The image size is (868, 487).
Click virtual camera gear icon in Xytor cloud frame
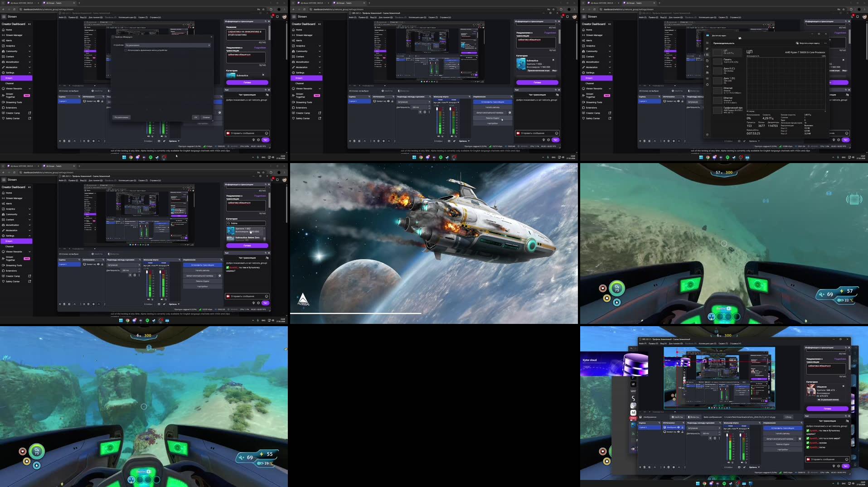(x=800, y=439)
